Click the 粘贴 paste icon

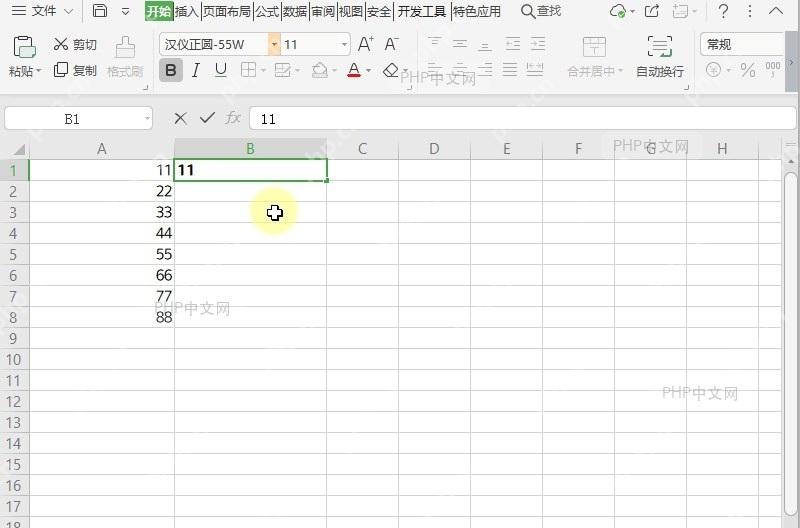coord(24,47)
